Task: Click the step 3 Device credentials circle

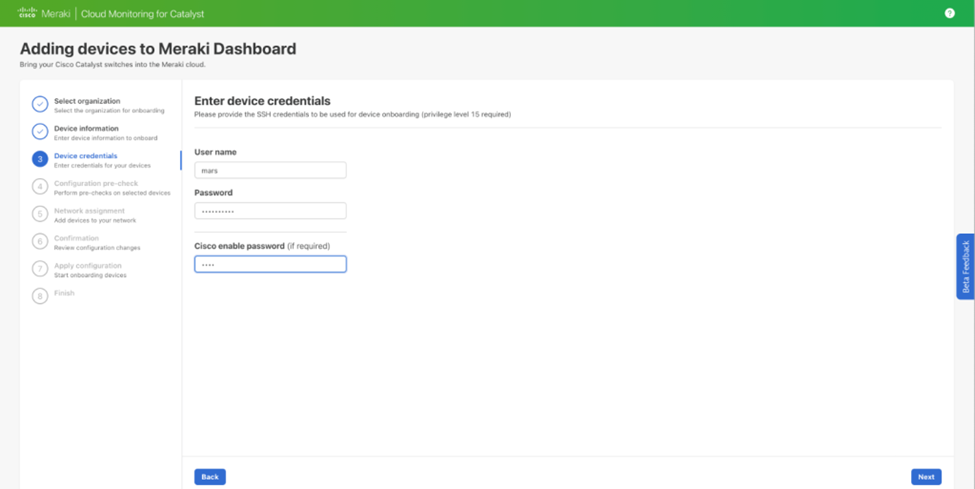Action: [x=40, y=159]
